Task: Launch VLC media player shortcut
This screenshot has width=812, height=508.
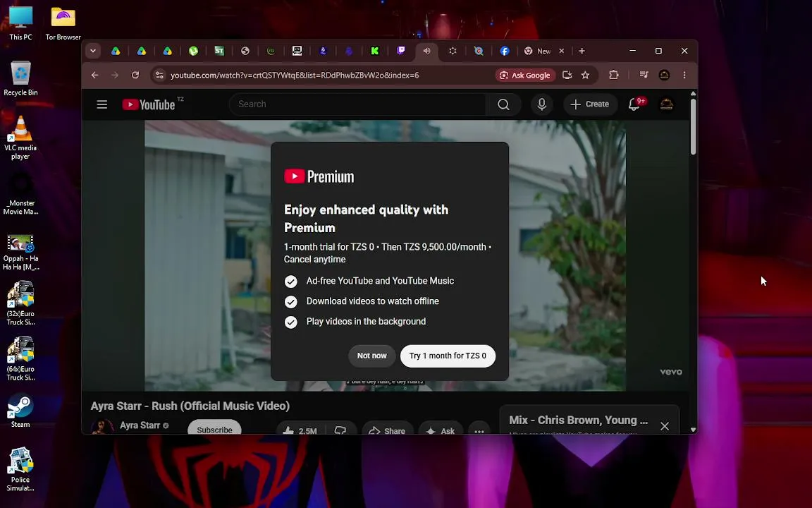Action: tap(20, 138)
